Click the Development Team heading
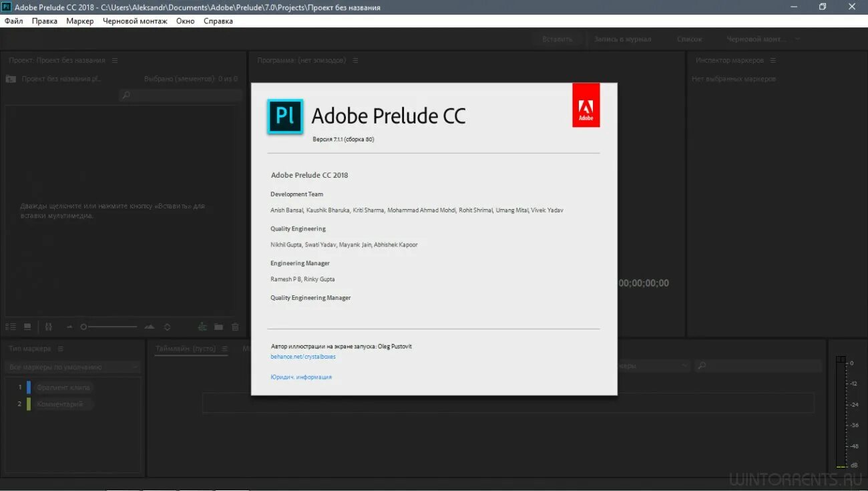The height and width of the screenshot is (491, 868). (x=296, y=194)
